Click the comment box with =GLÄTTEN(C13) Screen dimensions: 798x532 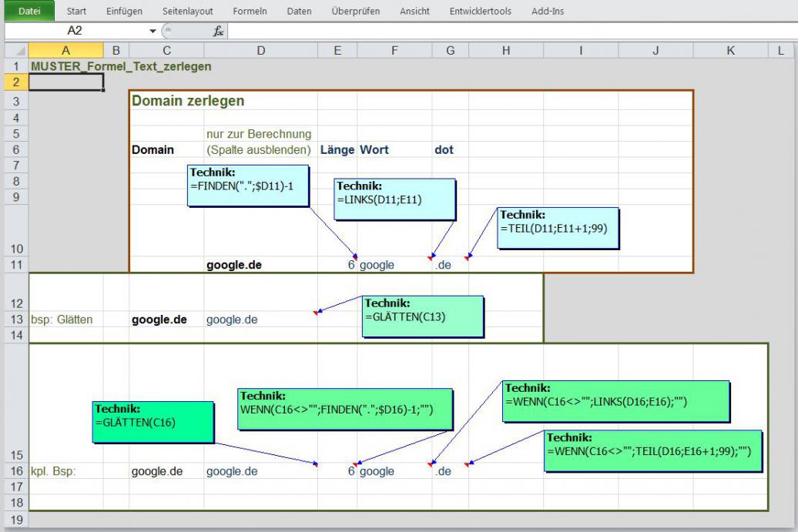[x=423, y=316]
